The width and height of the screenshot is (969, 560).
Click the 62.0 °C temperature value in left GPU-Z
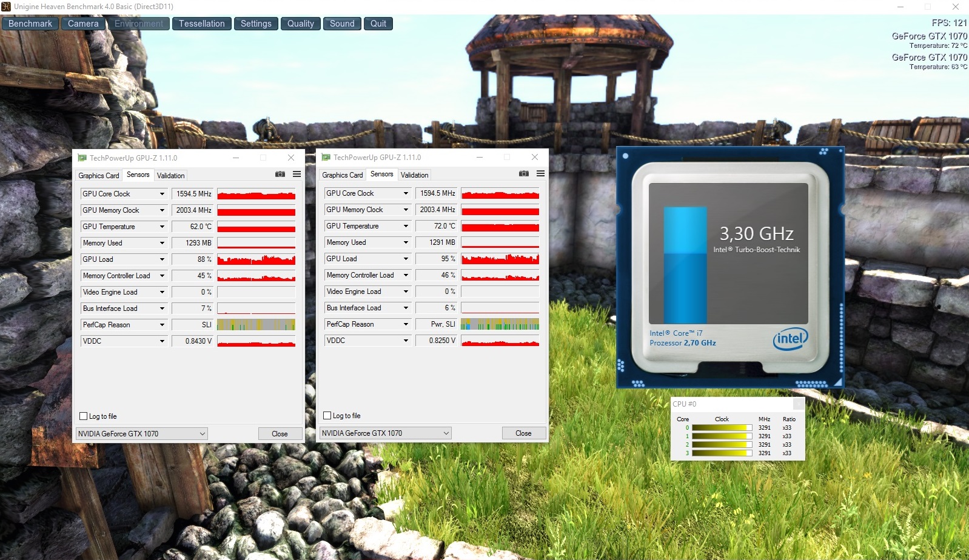click(x=192, y=227)
